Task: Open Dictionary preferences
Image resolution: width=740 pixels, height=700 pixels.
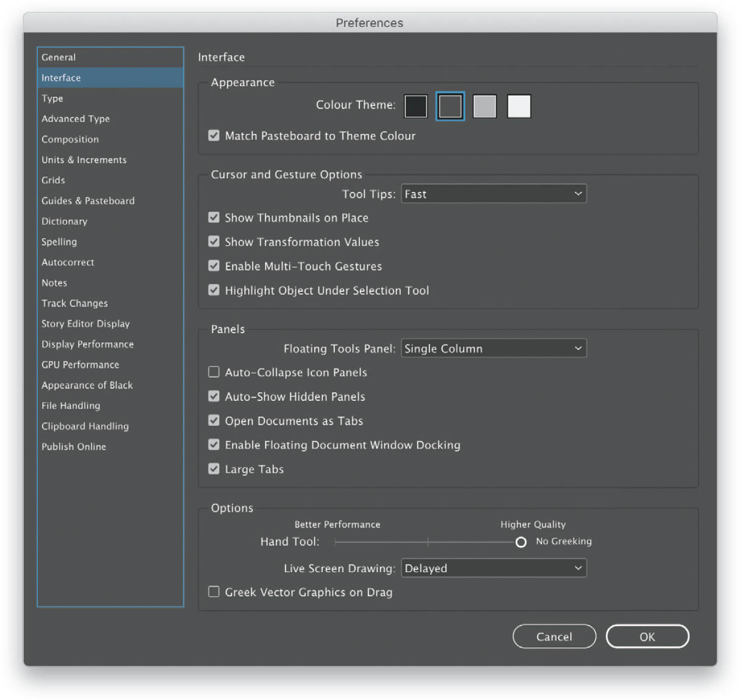Action: (x=110, y=221)
